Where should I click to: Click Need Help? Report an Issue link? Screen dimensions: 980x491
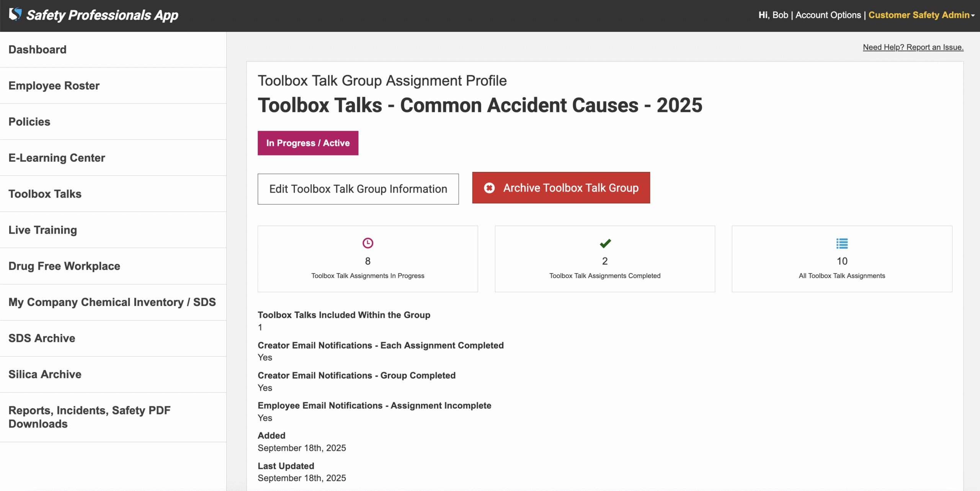click(913, 47)
